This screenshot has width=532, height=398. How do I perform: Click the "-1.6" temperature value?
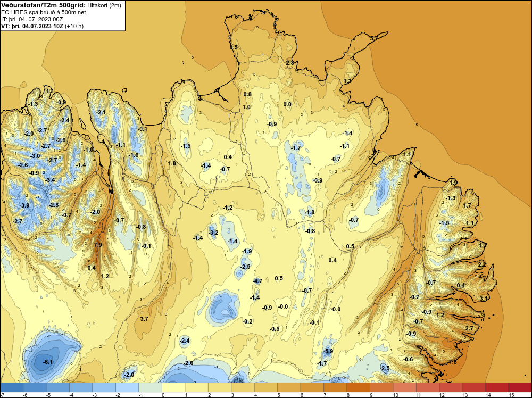(134, 155)
